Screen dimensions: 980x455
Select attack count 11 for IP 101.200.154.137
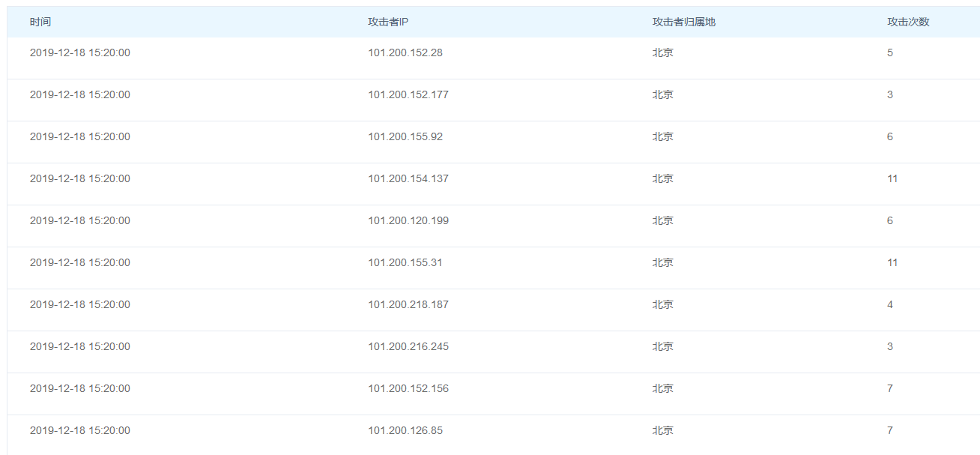click(x=892, y=179)
